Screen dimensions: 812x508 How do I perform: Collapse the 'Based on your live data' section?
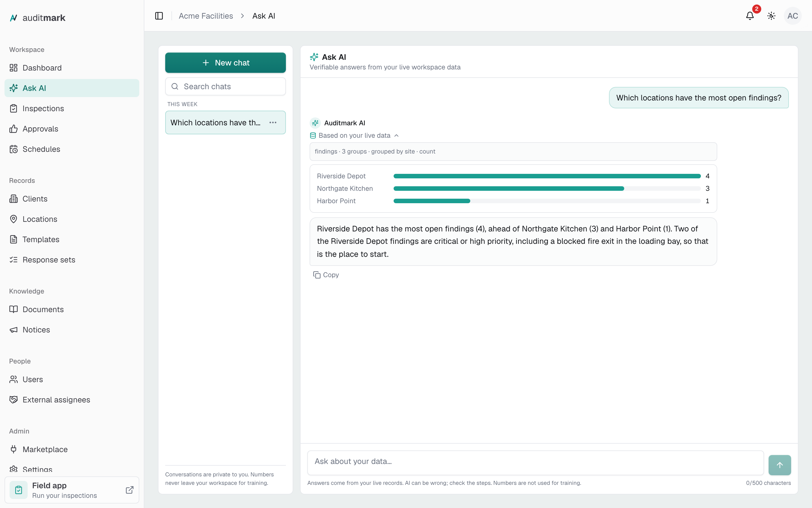[354, 135]
